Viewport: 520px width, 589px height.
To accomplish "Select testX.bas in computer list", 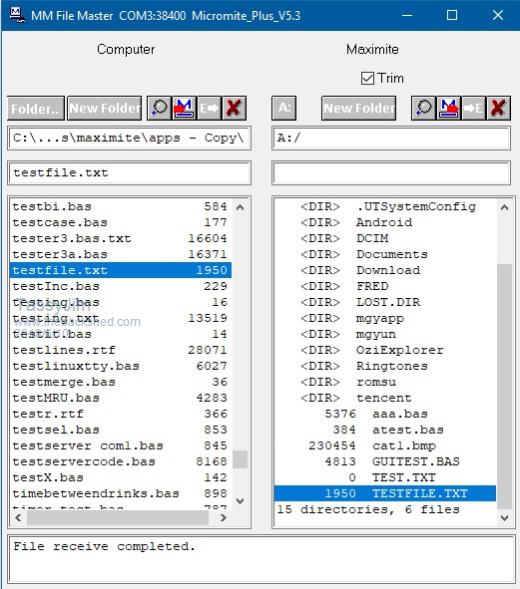I will (120, 478).
